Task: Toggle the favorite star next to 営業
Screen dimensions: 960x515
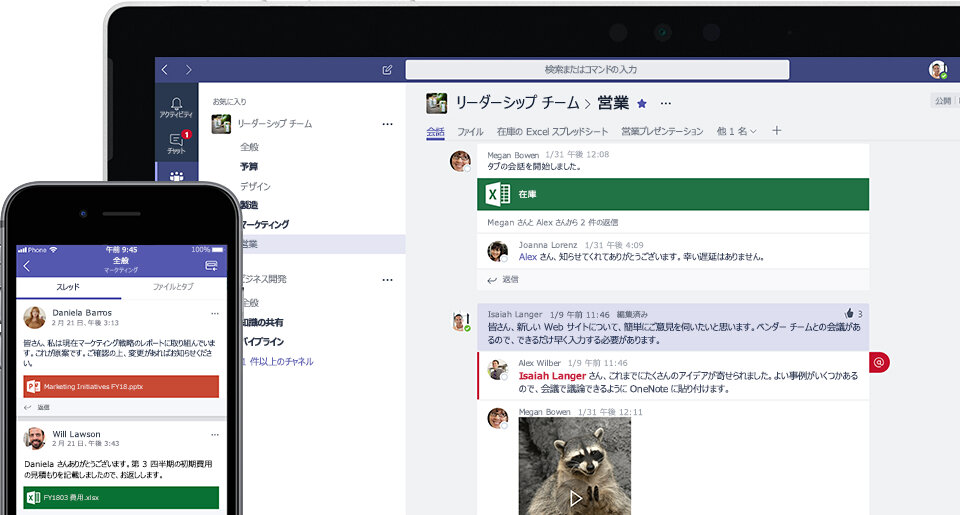Action: click(642, 102)
